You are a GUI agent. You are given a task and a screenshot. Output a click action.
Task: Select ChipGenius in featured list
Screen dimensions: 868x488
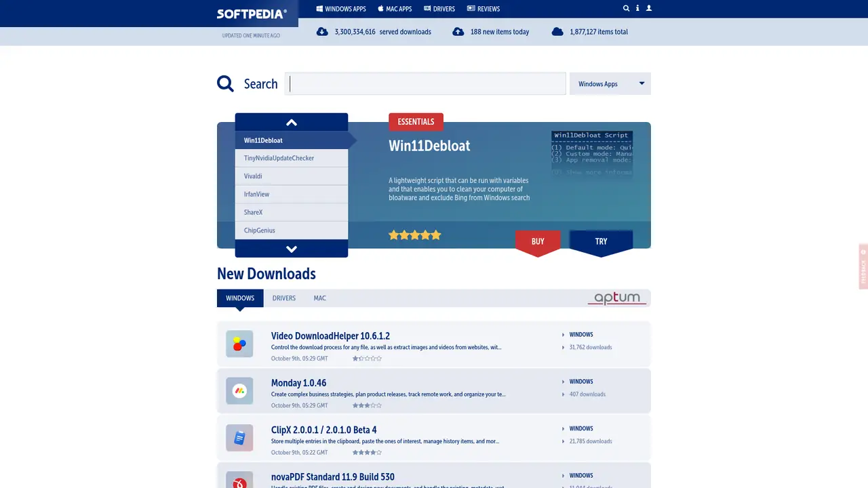point(292,230)
